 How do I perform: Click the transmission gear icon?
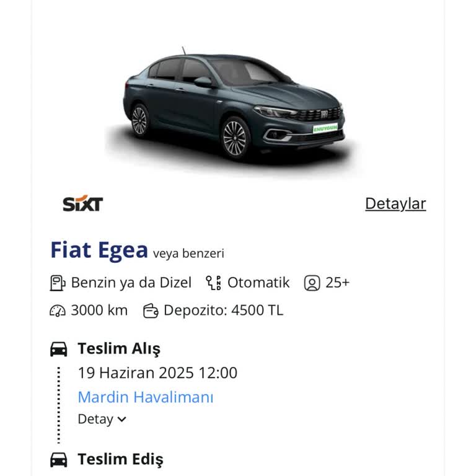click(x=214, y=283)
